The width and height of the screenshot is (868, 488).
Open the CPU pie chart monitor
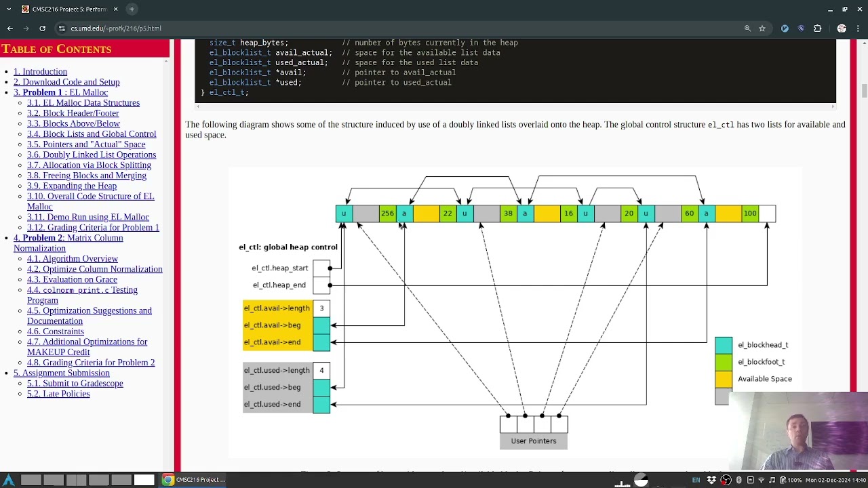pyautogui.click(x=641, y=480)
